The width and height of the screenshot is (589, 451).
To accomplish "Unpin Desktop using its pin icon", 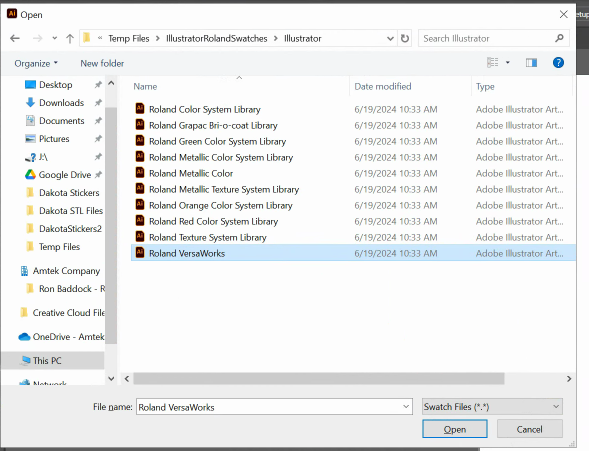I will [x=98, y=84].
